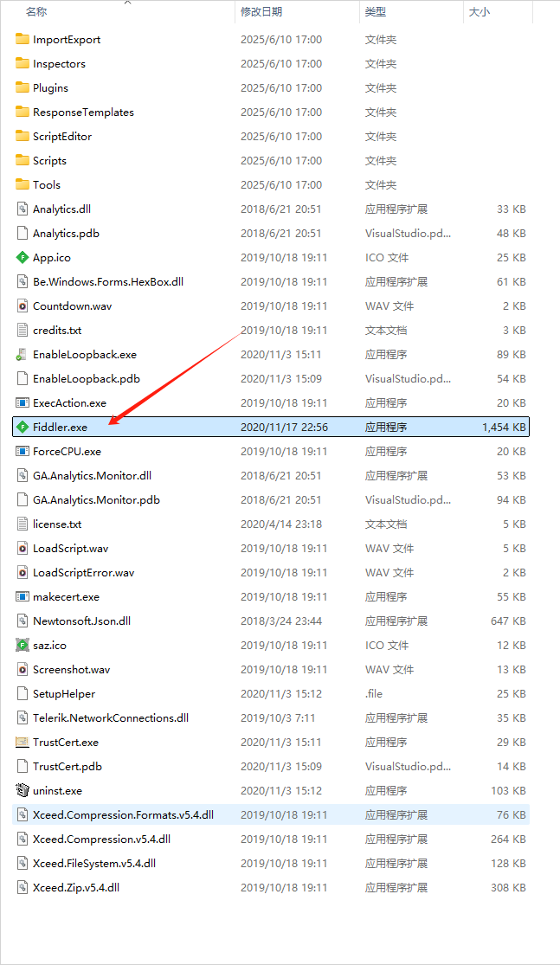Sort by the 修改日期 column header
Viewport: 560px width, 965px height.
coord(261,12)
